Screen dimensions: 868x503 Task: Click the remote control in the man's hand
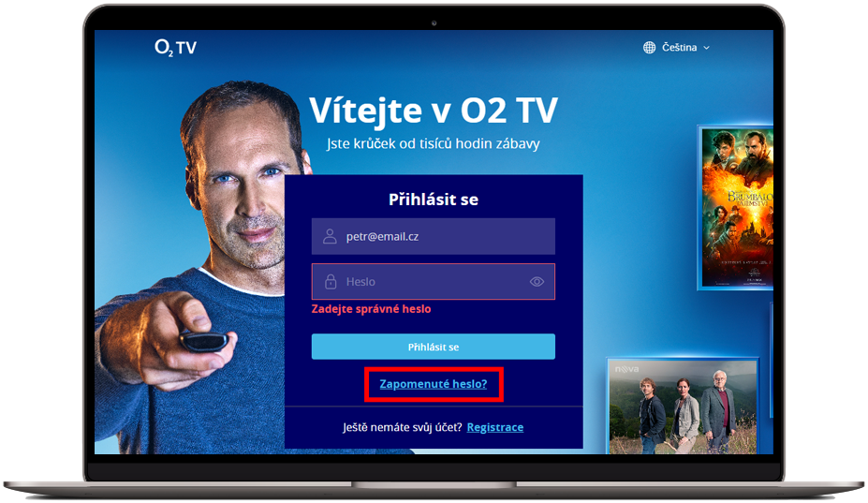click(x=204, y=341)
